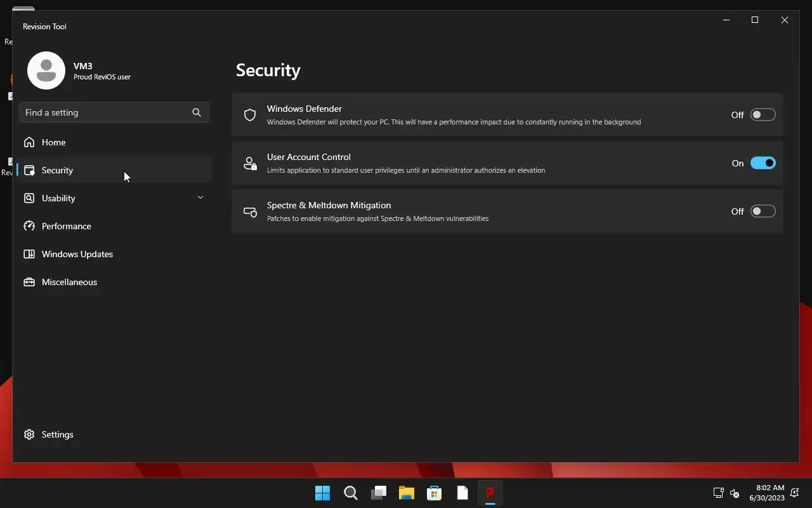The height and width of the screenshot is (508, 812).
Task: Open Microsoft Store icon on taskbar
Action: (x=435, y=493)
